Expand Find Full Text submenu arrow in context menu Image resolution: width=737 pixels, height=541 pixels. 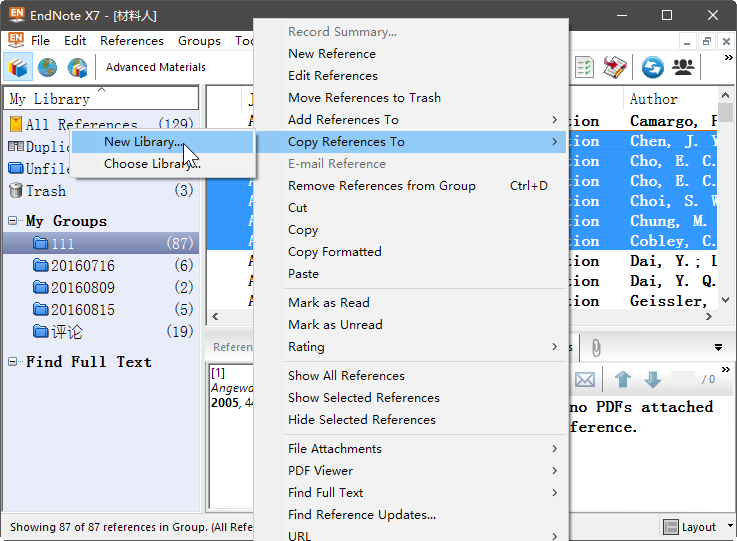point(555,493)
